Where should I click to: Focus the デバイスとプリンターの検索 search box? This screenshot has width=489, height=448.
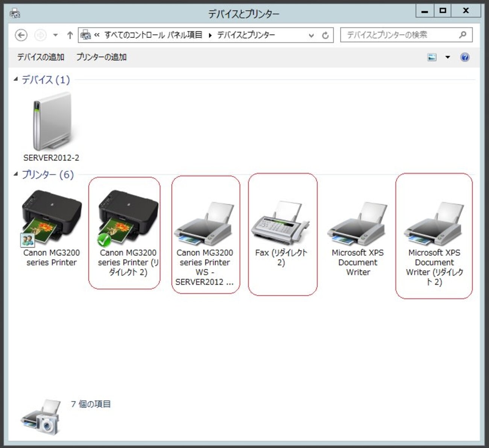[x=406, y=35]
